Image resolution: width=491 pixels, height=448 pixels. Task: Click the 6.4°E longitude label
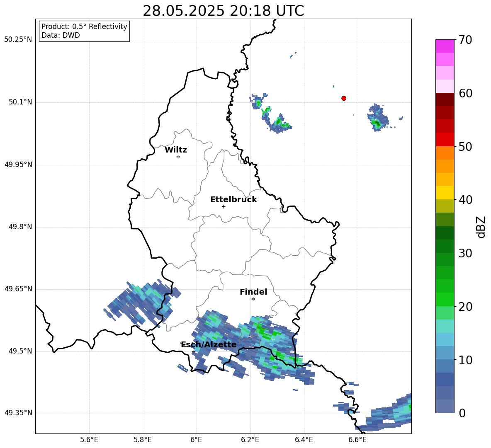click(x=304, y=440)
